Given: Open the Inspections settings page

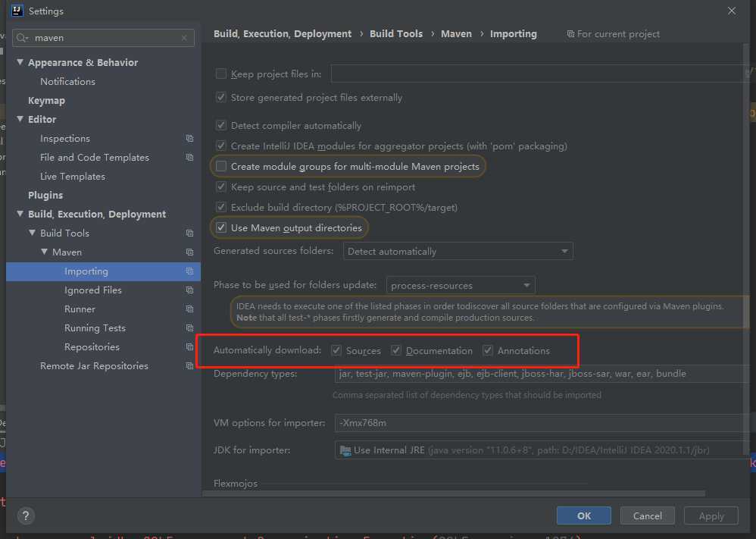Looking at the screenshot, I should tap(65, 139).
